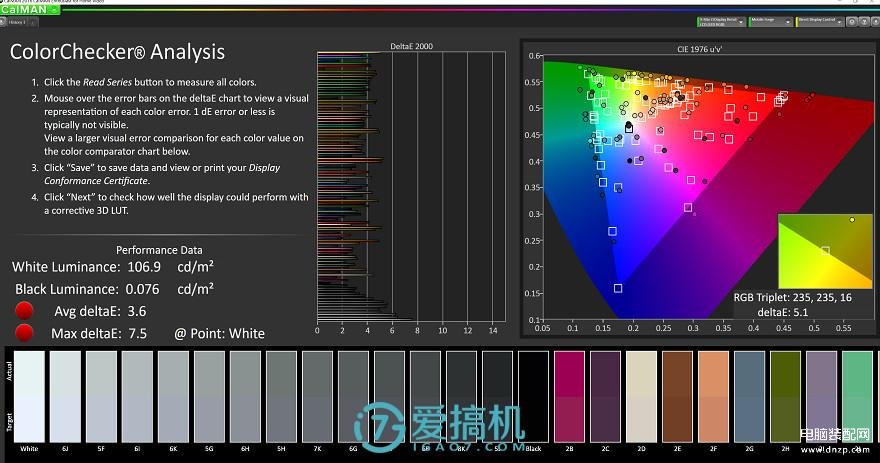Click the deltaE: 5.1 readout under chart

click(782, 313)
